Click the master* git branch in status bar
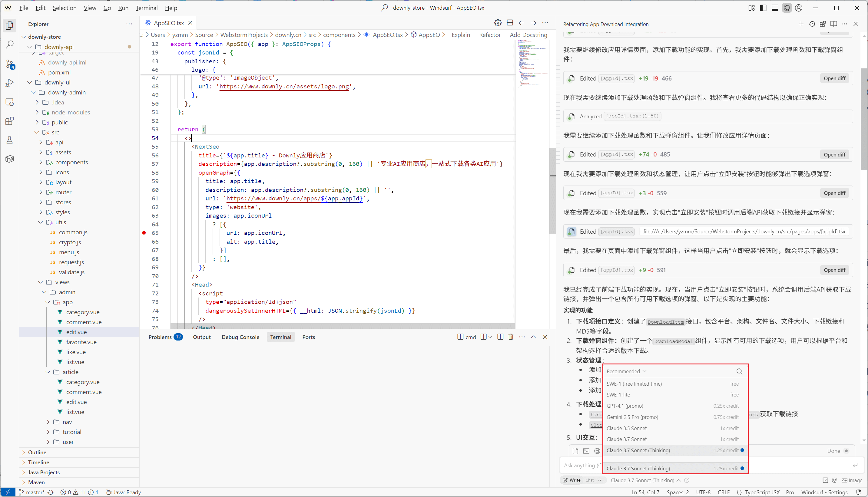Image resolution: width=868 pixels, height=497 pixels. [x=32, y=492]
